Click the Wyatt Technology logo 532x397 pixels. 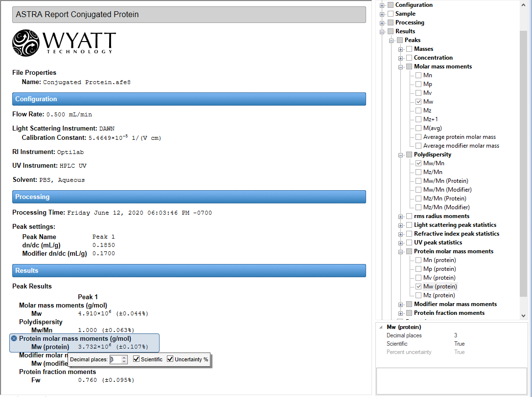pyautogui.click(x=64, y=43)
